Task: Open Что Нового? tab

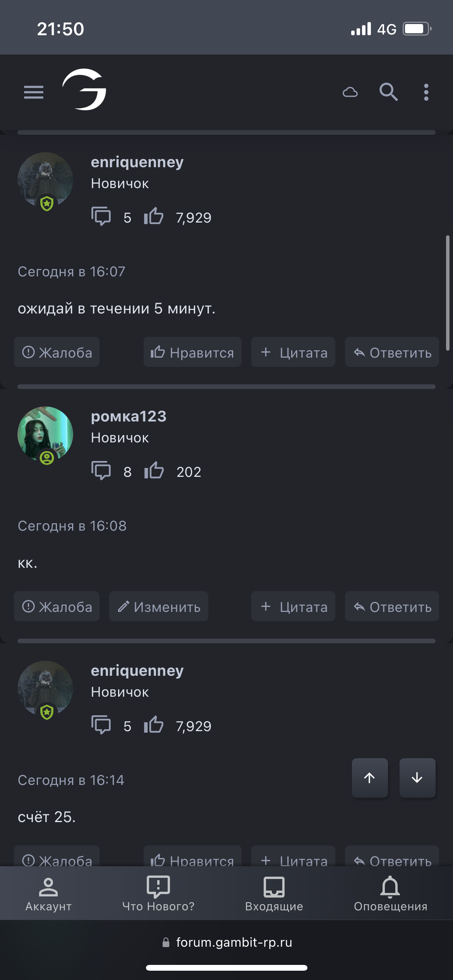Action: [x=158, y=893]
